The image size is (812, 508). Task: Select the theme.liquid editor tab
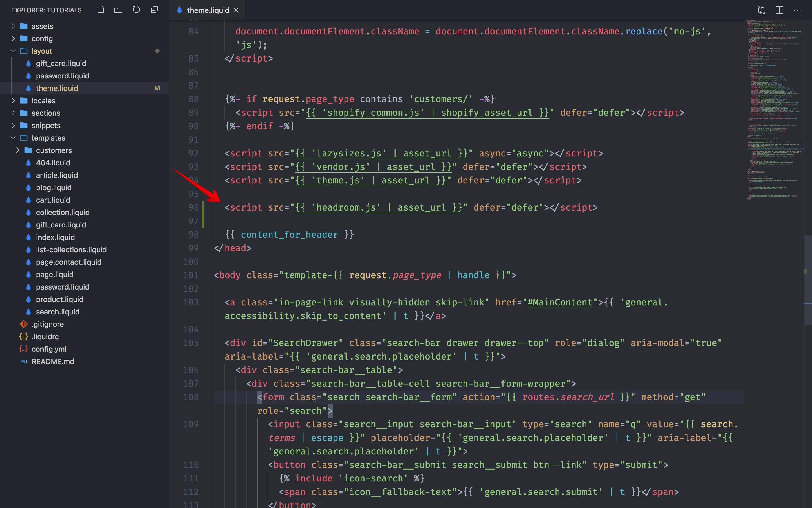coord(208,10)
